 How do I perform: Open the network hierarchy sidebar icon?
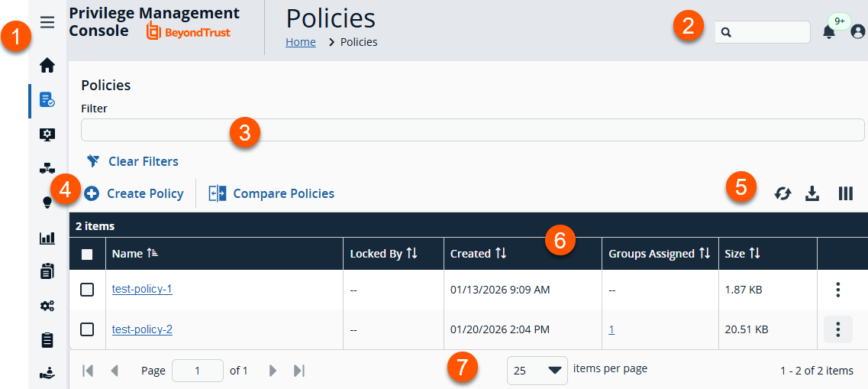click(x=47, y=168)
